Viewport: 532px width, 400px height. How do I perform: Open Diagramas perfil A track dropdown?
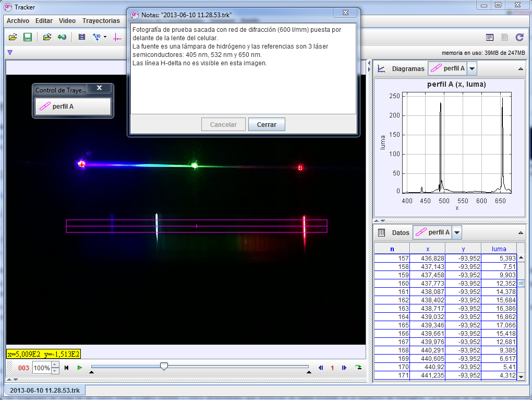pos(472,68)
